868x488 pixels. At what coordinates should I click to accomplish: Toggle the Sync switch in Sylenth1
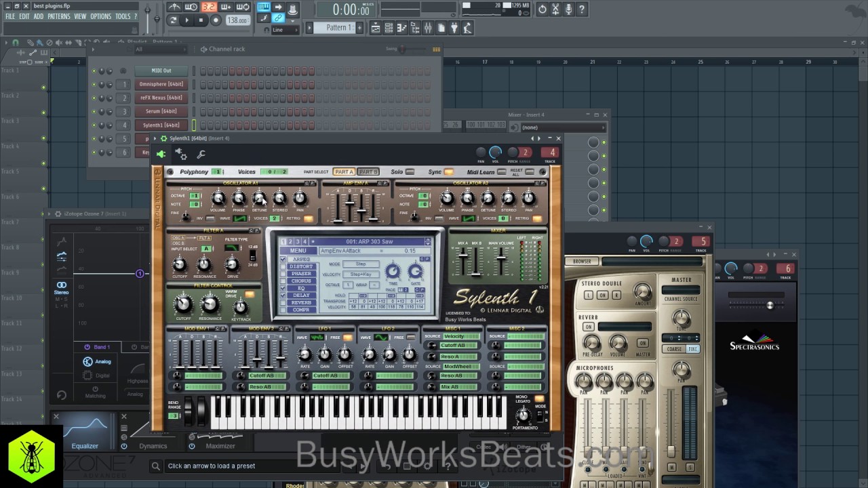tap(448, 172)
